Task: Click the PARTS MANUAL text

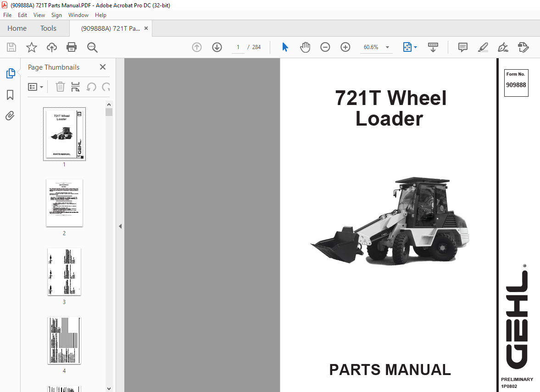Action: point(390,370)
